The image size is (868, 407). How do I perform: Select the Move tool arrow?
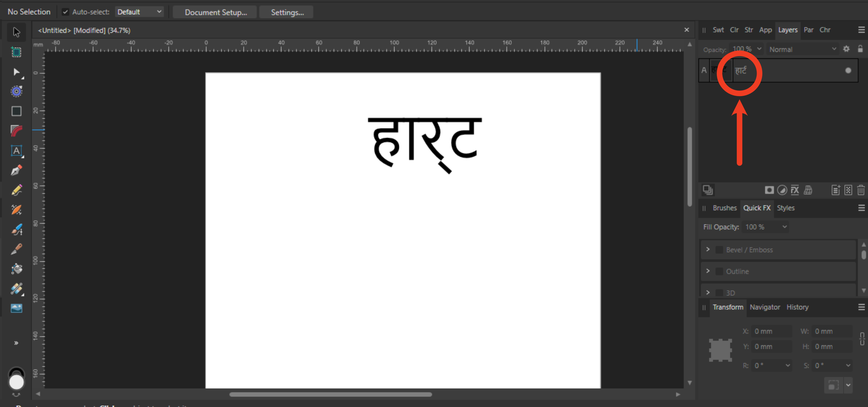coord(16,32)
